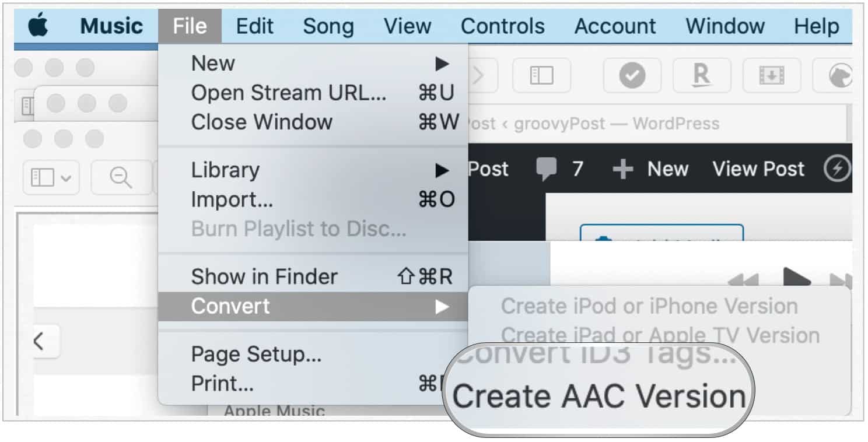Open the Apple menu icon
The height and width of the screenshot is (442, 868).
point(39,26)
